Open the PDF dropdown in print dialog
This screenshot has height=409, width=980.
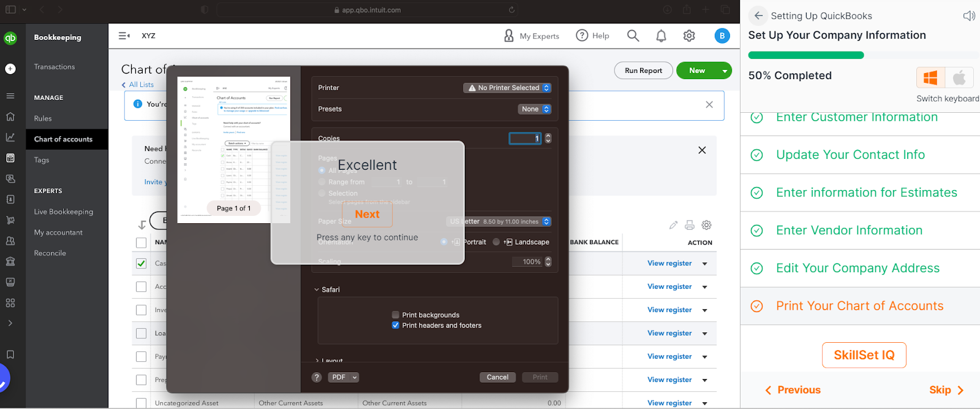point(343,377)
